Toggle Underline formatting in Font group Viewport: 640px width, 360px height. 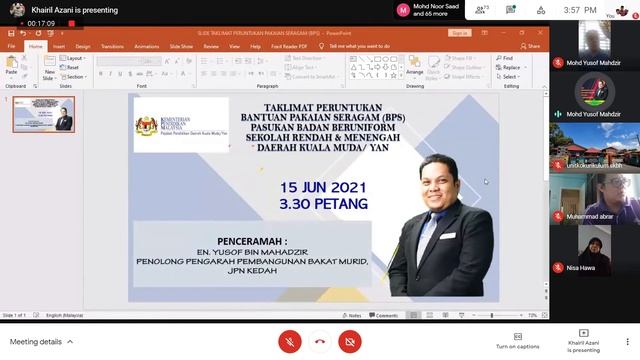[120, 74]
